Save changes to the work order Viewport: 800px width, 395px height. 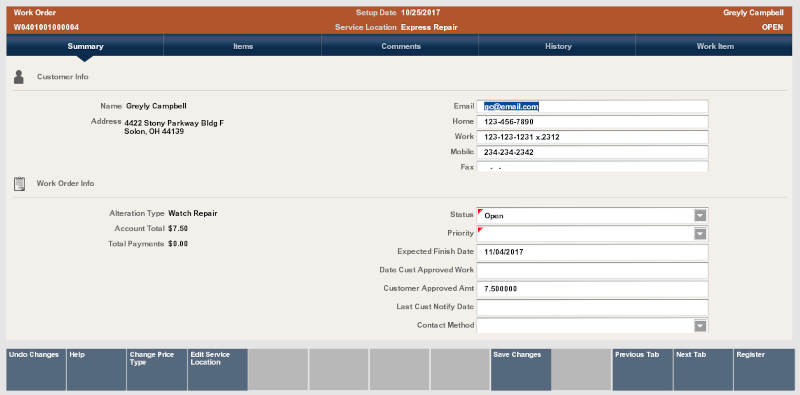[x=521, y=369]
